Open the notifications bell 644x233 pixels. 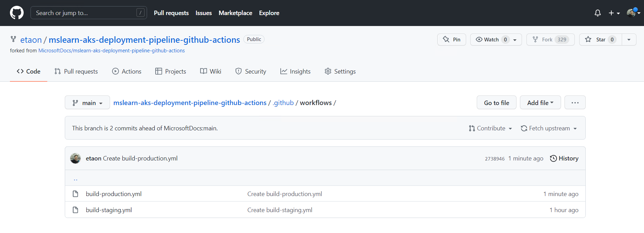597,13
